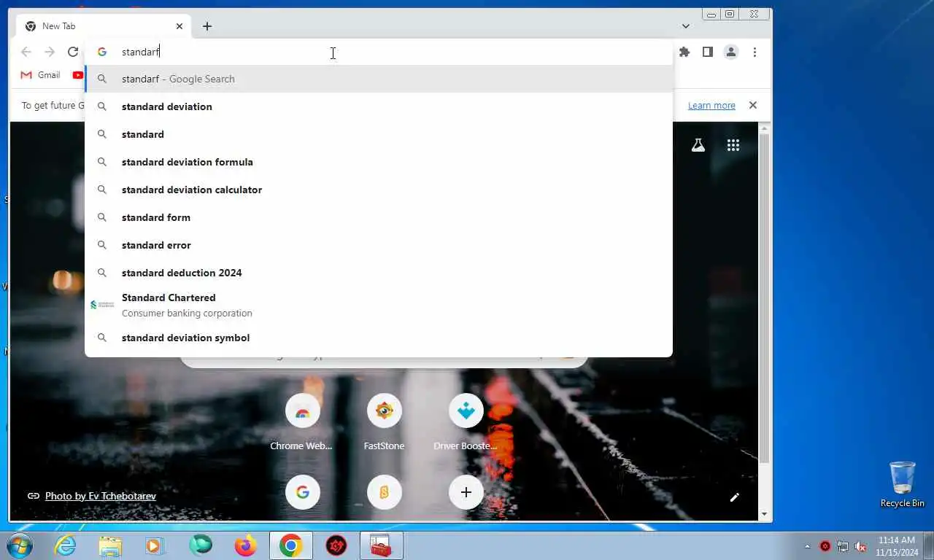Viewport: 934px width, 560px height.
Task: Open the Windows Start button
Action: point(19,545)
